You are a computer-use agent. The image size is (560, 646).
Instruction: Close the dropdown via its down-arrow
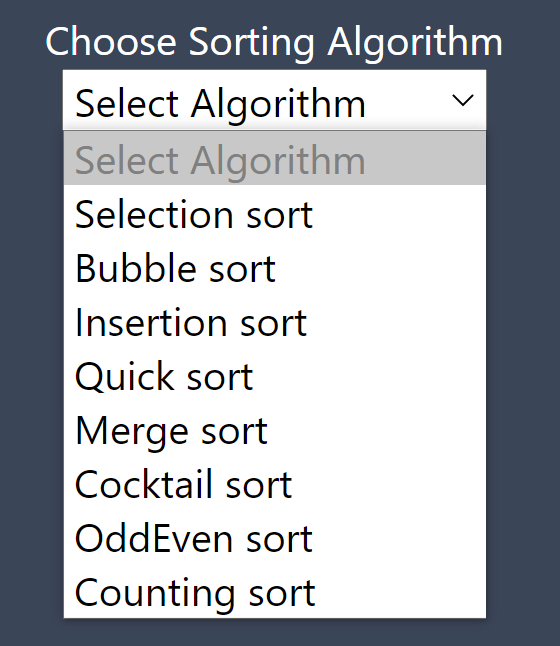[x=462, y=100]
